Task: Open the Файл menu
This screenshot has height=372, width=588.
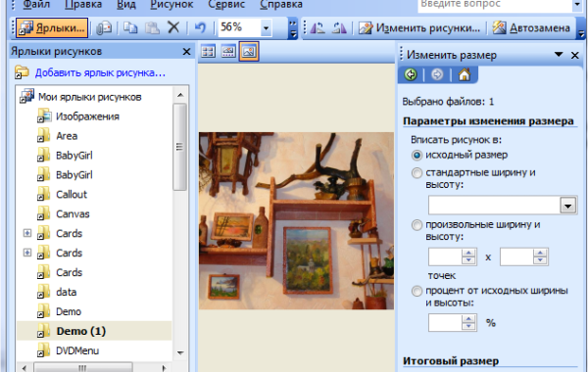Action: tap(37, 5)
